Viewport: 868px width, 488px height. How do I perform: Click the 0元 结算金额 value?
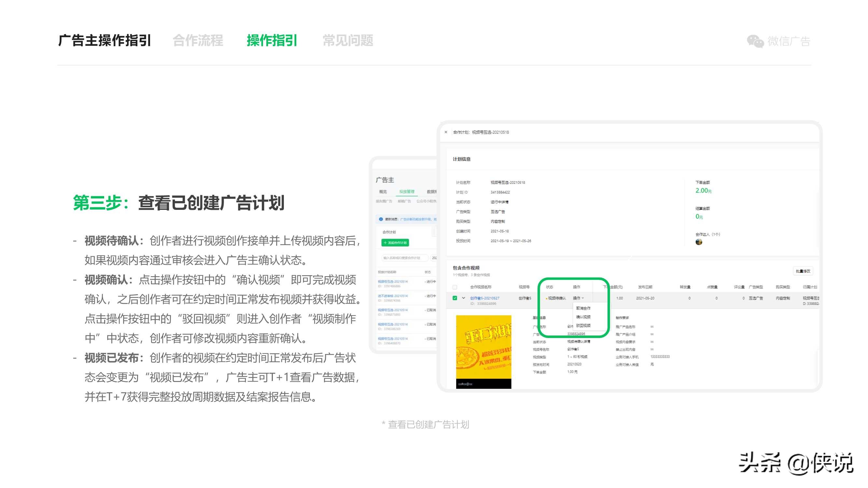699,217
